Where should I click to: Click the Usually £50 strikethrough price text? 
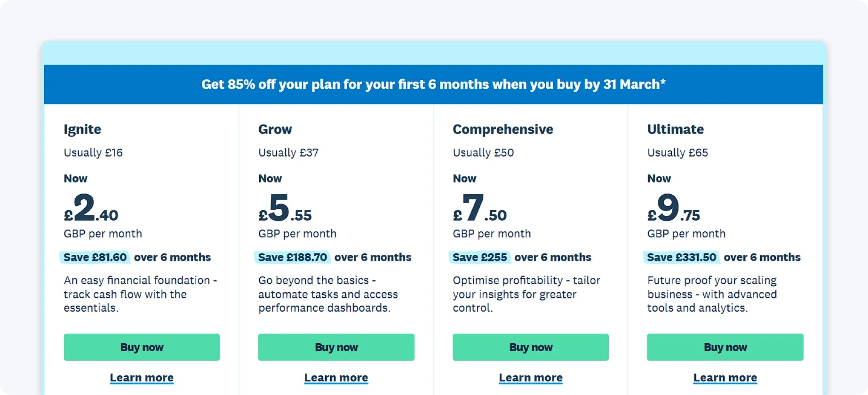tap(483, 152)
